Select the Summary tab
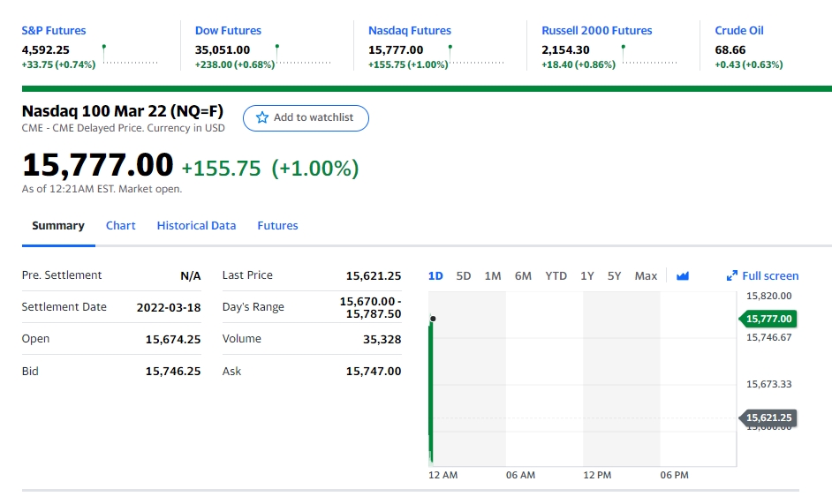The height and width of the screenshot is (504, 832). pos(58,226)
